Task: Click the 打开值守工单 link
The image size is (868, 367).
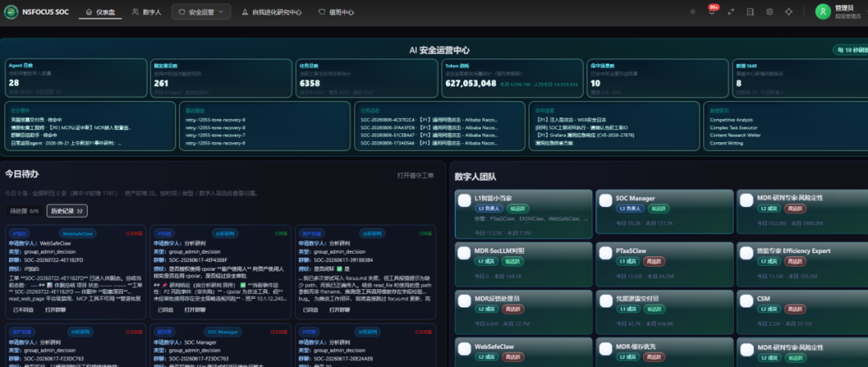Action: point(416,176)
